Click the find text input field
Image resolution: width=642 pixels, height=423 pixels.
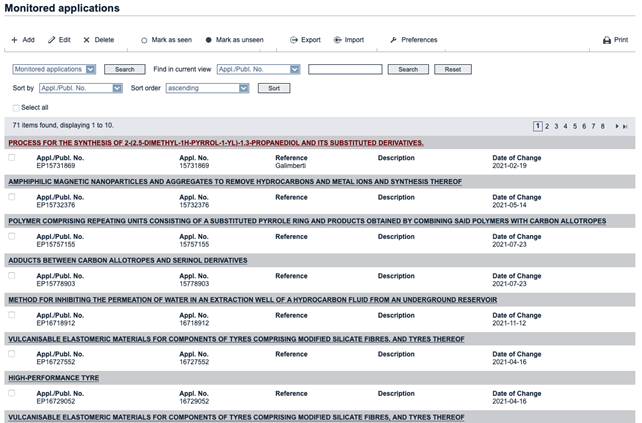point(345,69)
